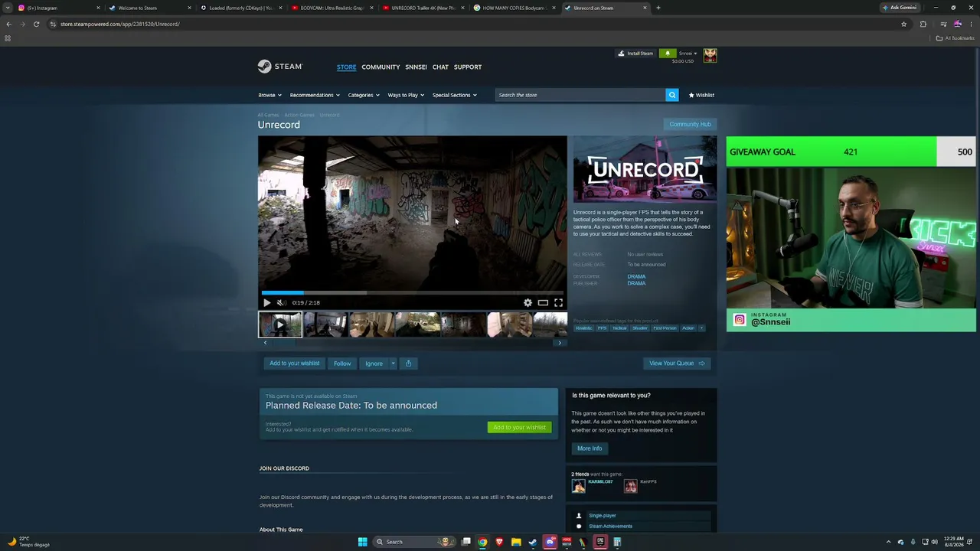Screen dimensions: 980x551
Task: Open File Explorer from the taskbar
Action: [x=516, y=542]
